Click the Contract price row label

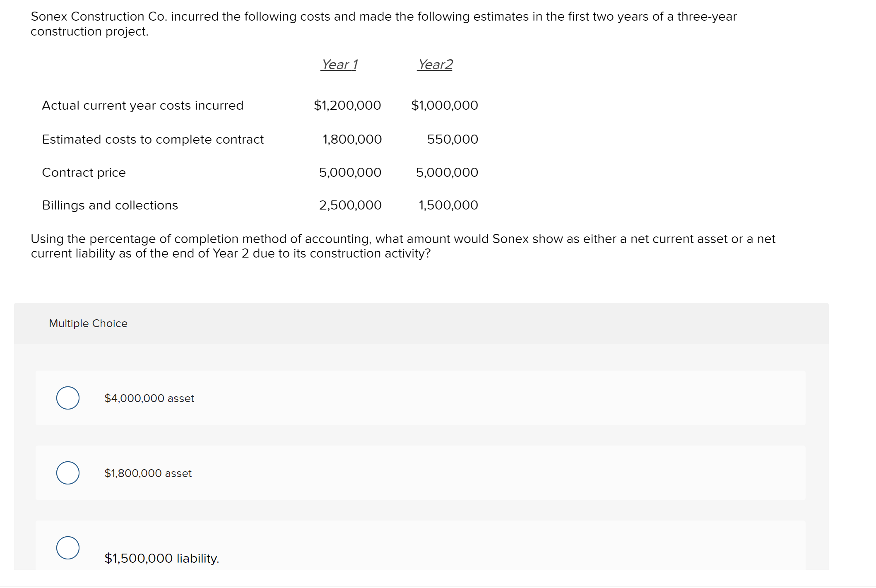(x=83, y=172)
